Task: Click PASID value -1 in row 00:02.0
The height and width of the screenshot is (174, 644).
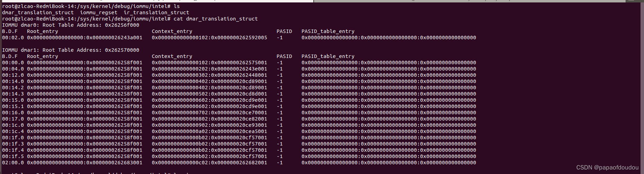Action: [280, 38]
